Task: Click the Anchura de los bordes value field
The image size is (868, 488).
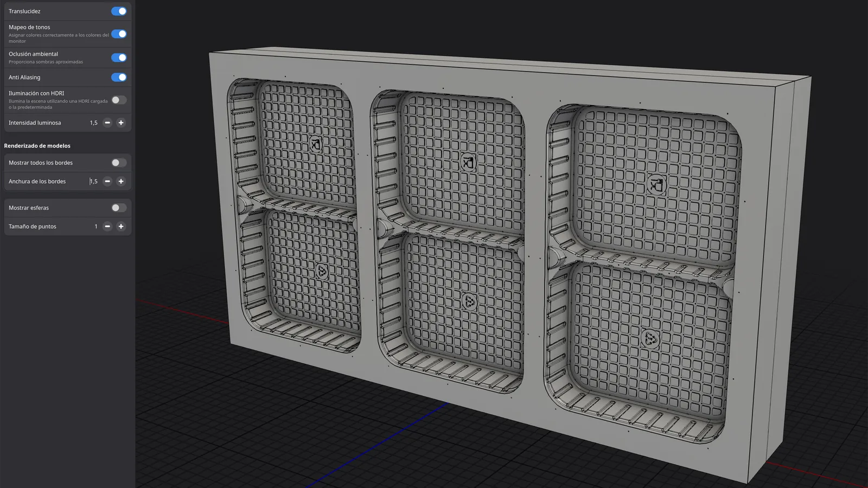Action: point(93,181)
